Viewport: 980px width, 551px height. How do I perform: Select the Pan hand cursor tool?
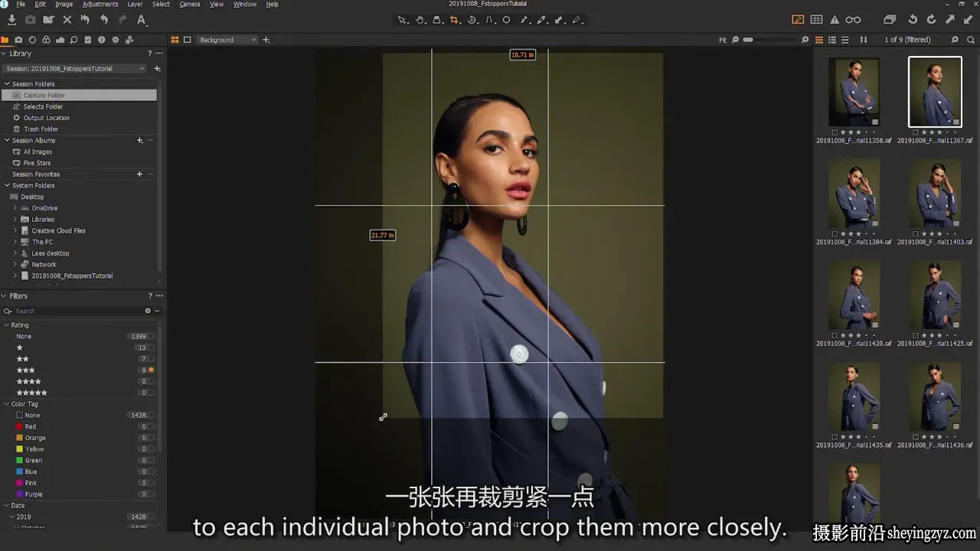point(420,20)
